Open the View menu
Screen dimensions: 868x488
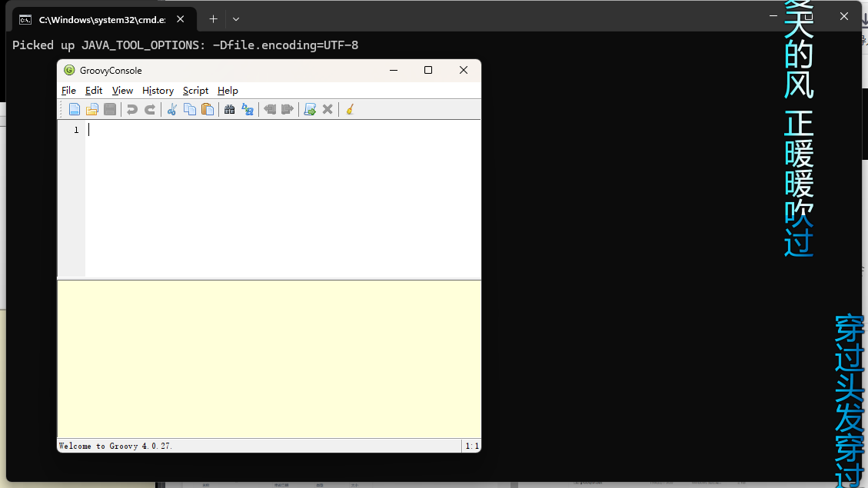coord(122,91)
